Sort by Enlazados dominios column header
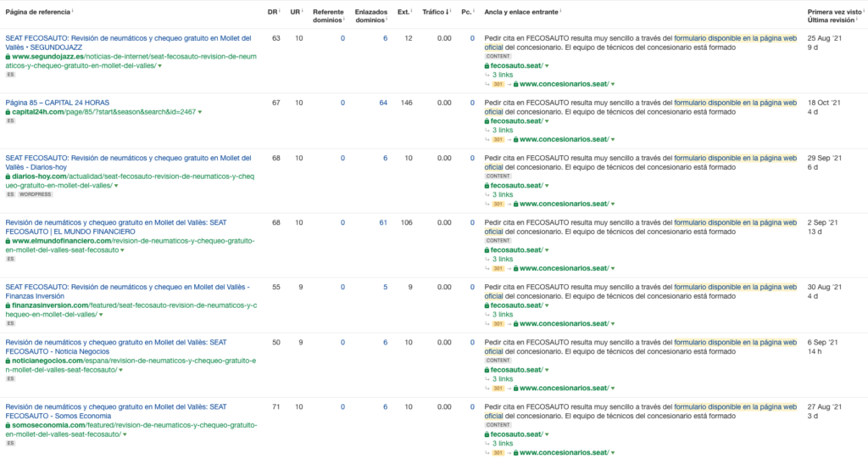 click(371, 16)
